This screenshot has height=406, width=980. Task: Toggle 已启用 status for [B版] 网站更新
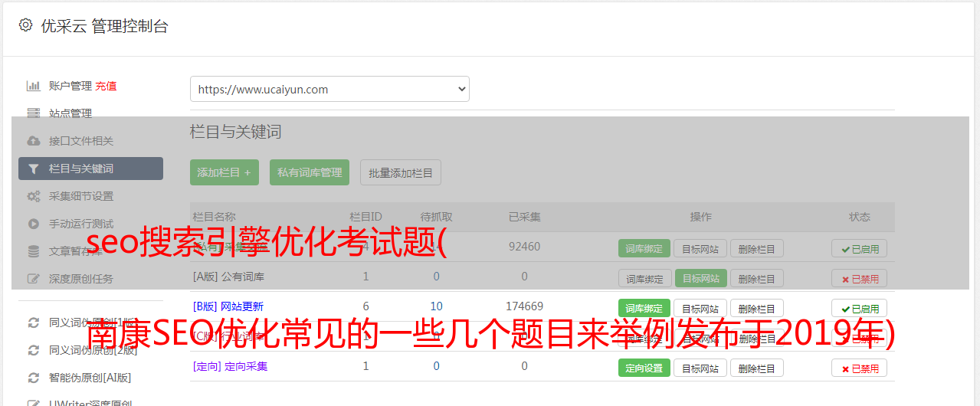tap(860, 308)
